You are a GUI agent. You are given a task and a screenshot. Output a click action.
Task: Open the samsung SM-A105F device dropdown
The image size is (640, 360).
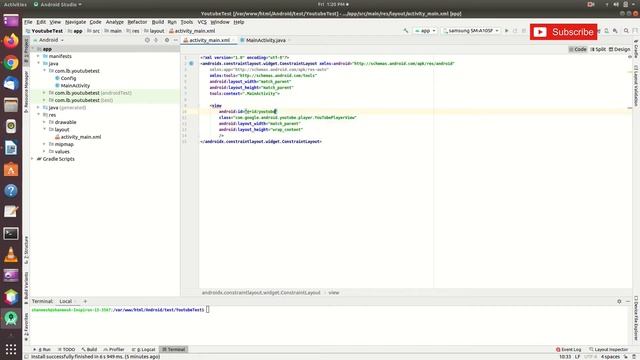tap(471, 31)
